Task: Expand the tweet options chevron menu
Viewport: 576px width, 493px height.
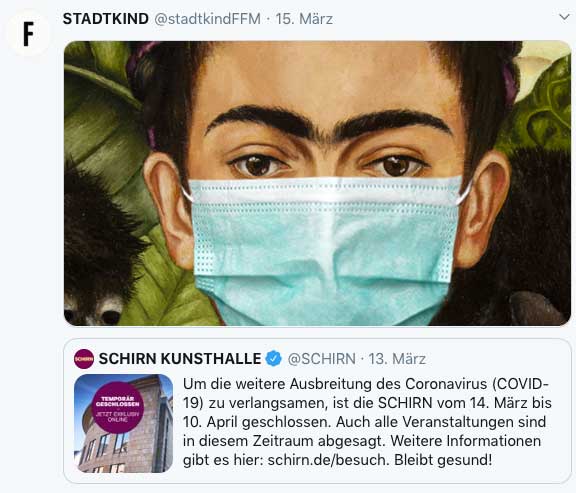Action: 564,17
